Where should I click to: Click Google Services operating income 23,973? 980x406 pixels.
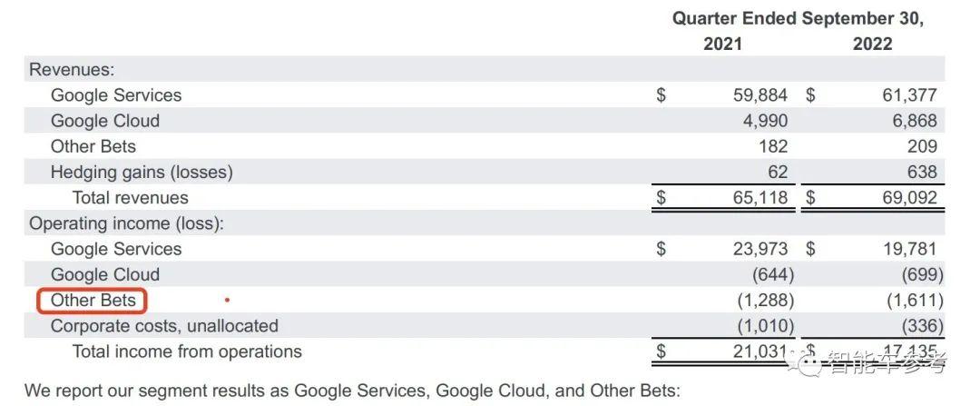(760, 249)
